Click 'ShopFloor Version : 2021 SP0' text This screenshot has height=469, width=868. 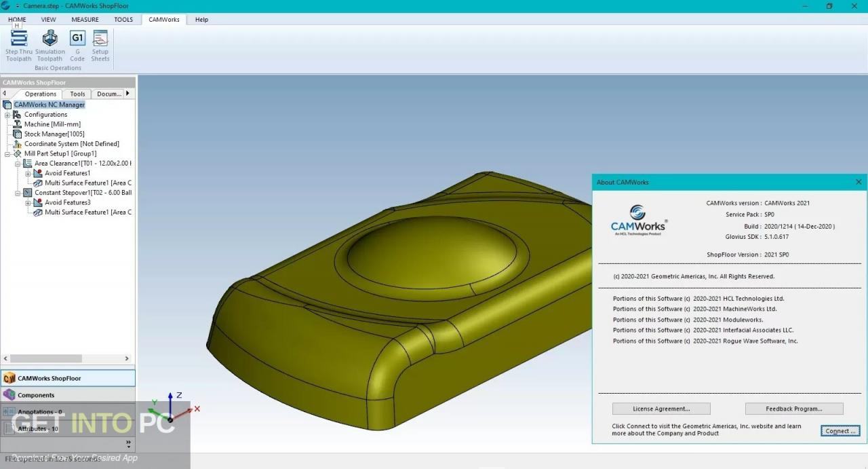tap(747, 255)
